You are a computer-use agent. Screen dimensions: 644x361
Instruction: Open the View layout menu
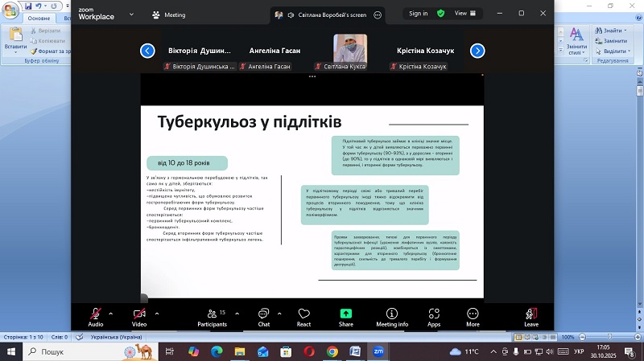point(464,14)
